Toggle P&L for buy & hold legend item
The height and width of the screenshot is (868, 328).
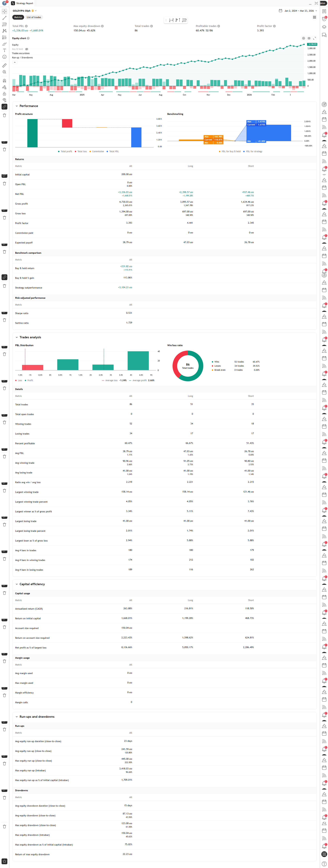coord(230,151)
